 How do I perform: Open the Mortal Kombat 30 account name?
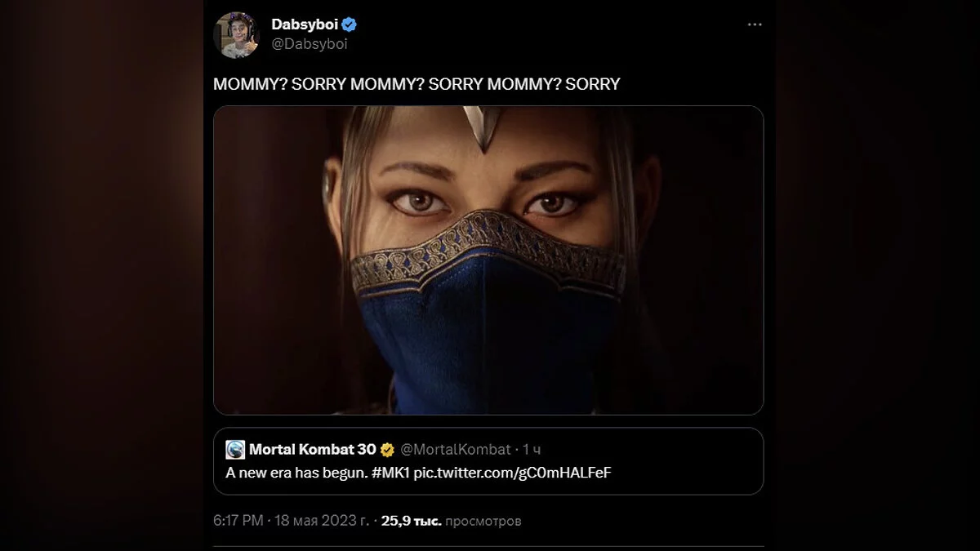[x=312, y=450]
